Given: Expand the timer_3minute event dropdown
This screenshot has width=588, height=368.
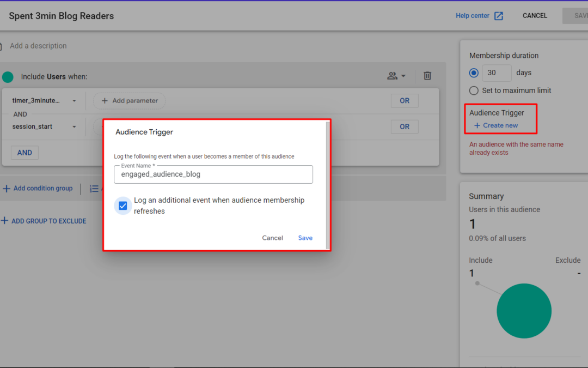Looking at the screenshot, I should tap(74, 101).
